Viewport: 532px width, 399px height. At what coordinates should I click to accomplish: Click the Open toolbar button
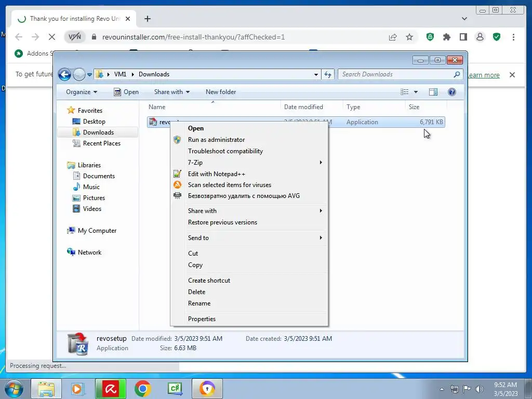(126, 92)
